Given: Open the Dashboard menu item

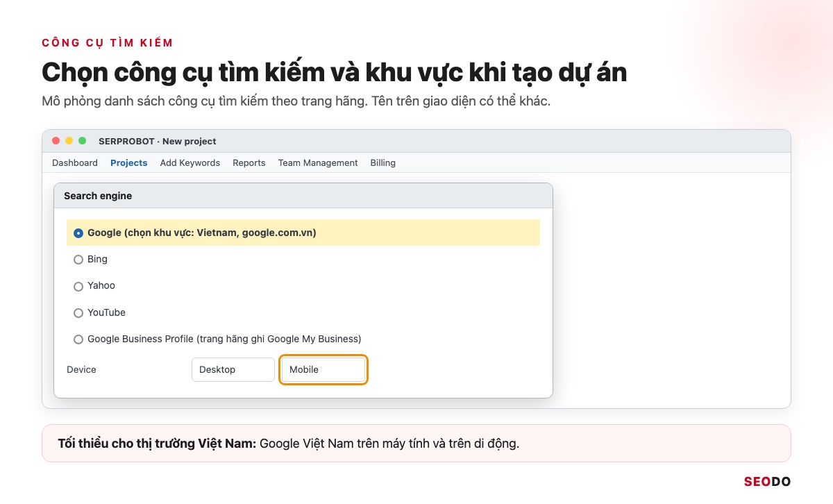Looking at the screenshot, I should click(75, 162).
